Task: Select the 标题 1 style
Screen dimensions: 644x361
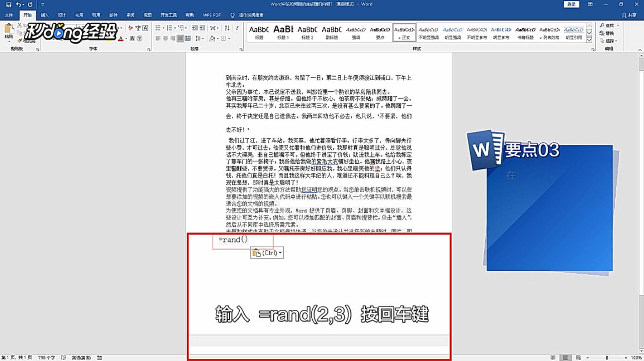Action: (x=283, y=32)
